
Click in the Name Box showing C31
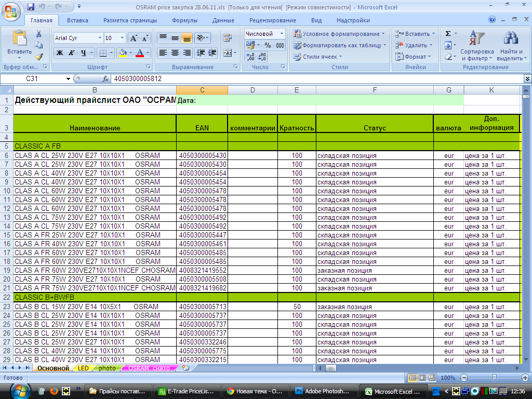[33, 79]
